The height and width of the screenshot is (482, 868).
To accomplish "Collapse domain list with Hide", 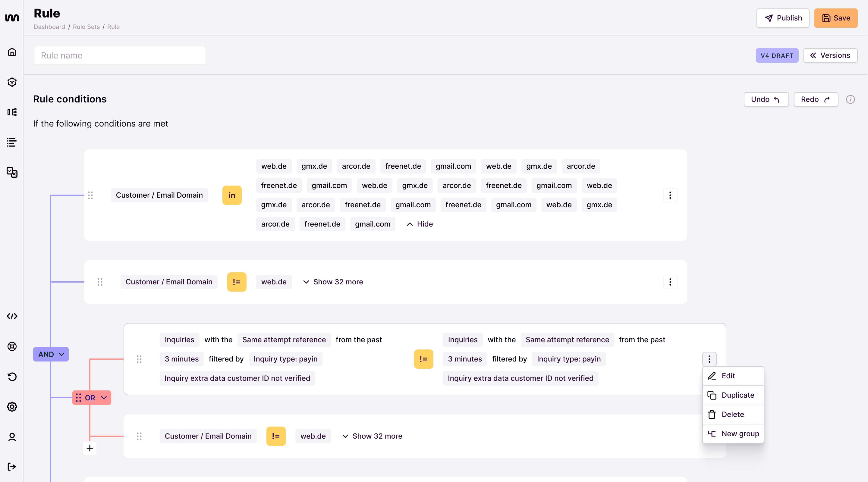I will pyautogui.click(x=420, y=224).
